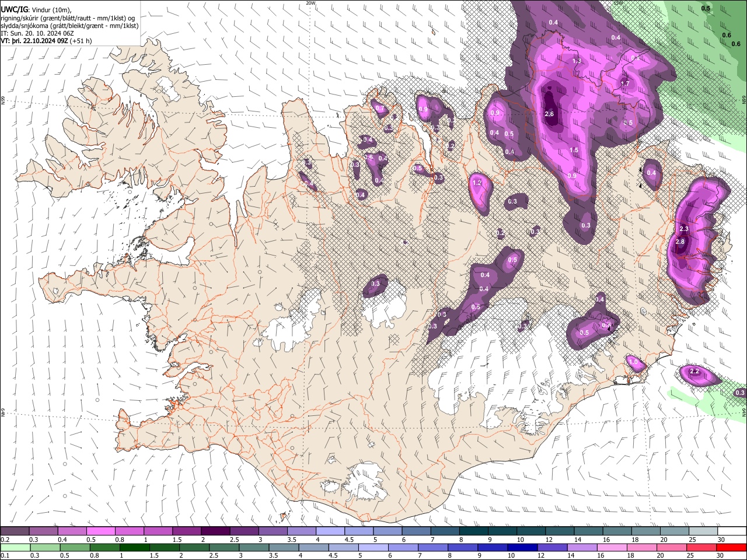Select upper legend swatch between 4 and 4.5
The image size is (747, 560).
pyautogui.click(x=330, y=531)
